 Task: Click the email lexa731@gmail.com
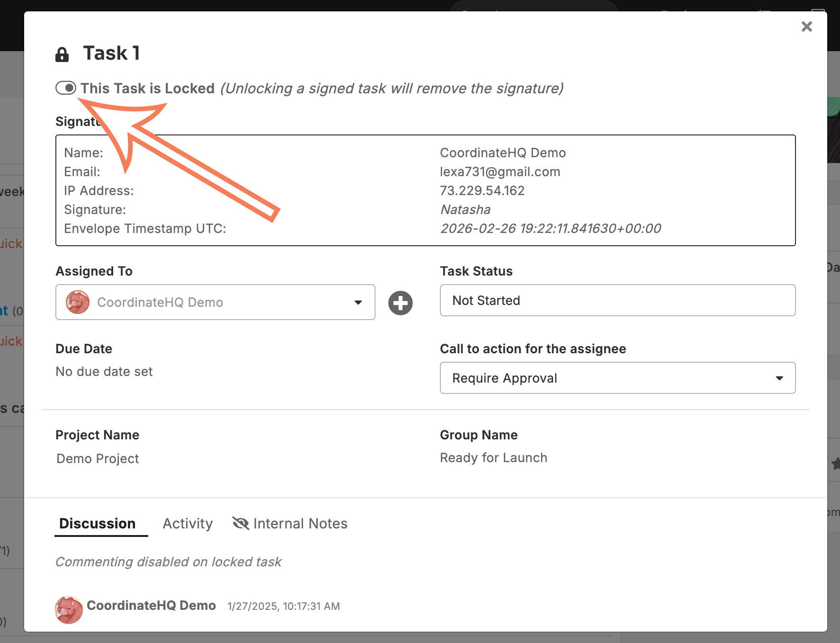point(500,172)
